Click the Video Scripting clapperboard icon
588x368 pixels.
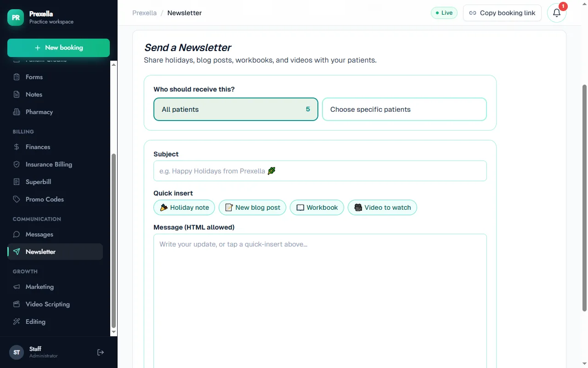click(17, 304)
